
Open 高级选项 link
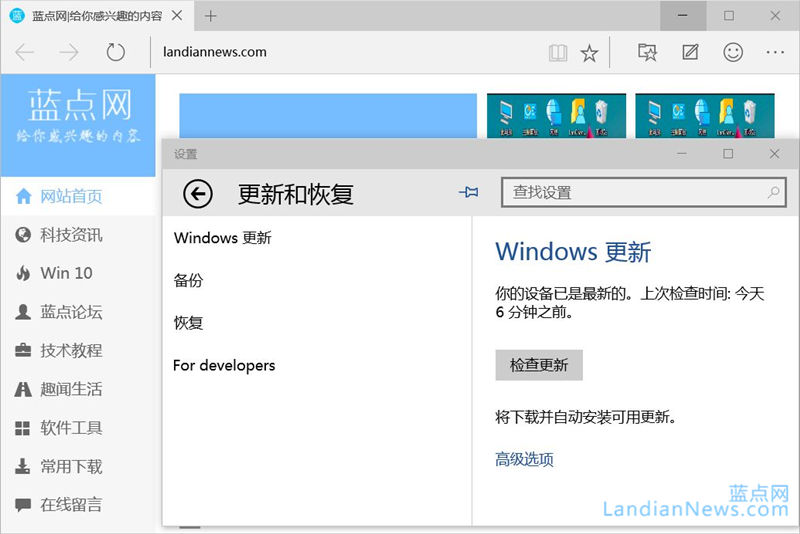524,460
